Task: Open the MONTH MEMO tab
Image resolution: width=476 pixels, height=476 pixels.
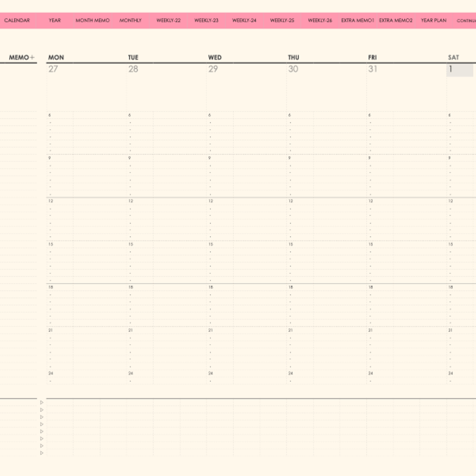Action: coord(93,20)
